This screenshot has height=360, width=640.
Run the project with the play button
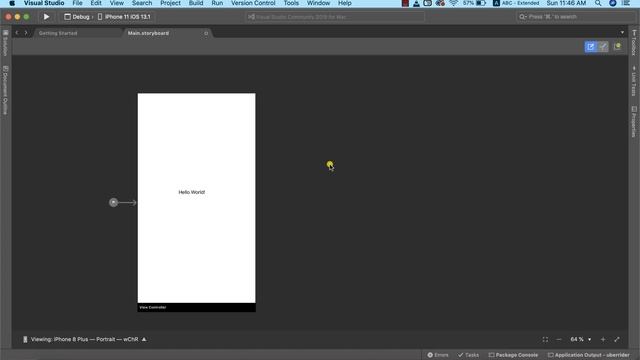coord(46,17)
